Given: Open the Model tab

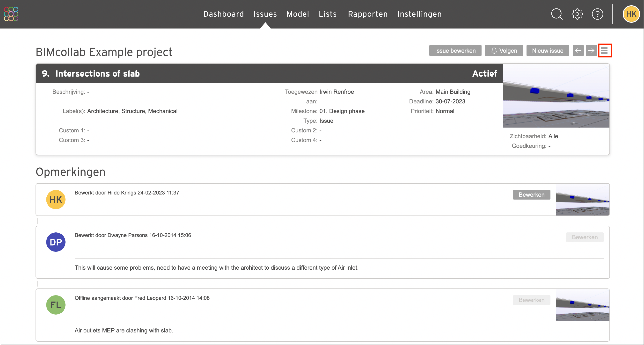Looking at the screenshot, I should pyautogui.click(x=298, y=14).
